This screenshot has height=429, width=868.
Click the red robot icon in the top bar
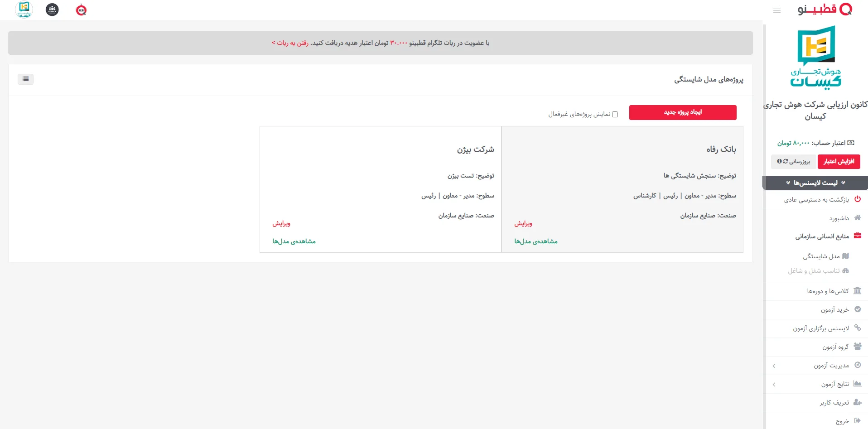point(81,10)
